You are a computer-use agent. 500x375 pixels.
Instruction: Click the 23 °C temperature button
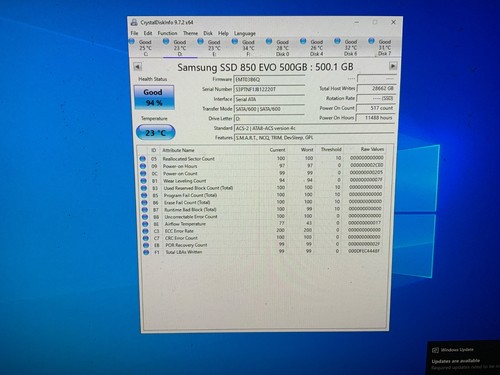point(156,133)
